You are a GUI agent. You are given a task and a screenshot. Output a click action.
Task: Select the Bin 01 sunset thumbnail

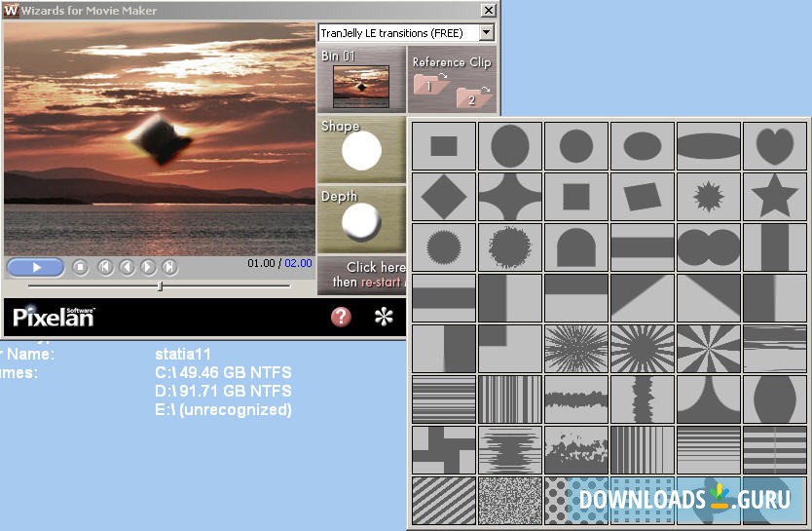click(x=361, y=86)
